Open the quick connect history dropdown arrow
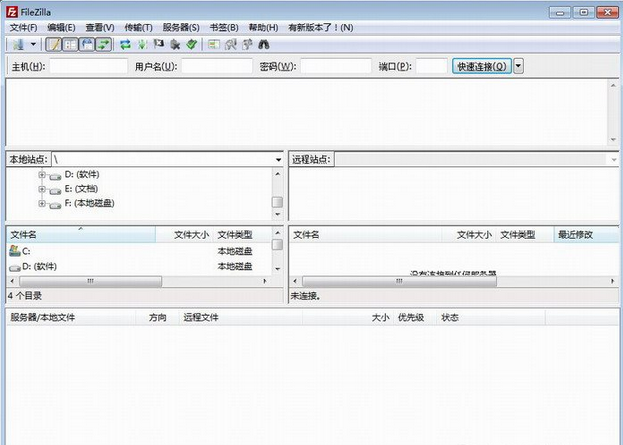 pos(518,66)
